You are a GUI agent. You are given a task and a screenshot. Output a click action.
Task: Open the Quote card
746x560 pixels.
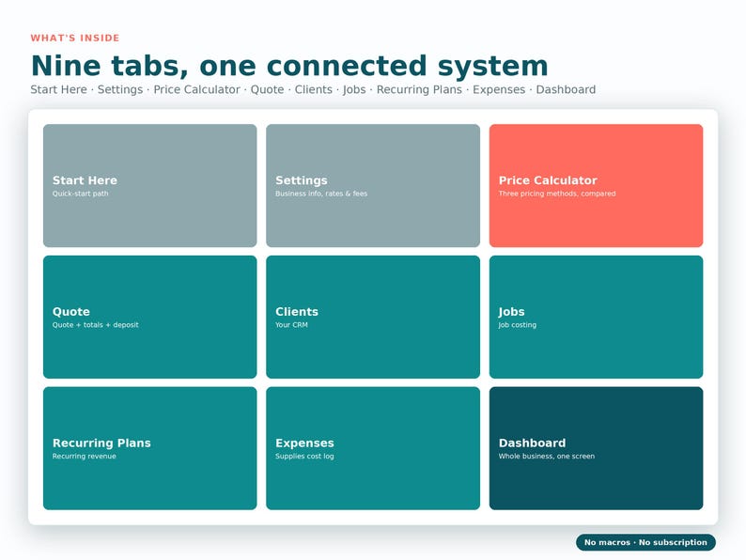150,317
